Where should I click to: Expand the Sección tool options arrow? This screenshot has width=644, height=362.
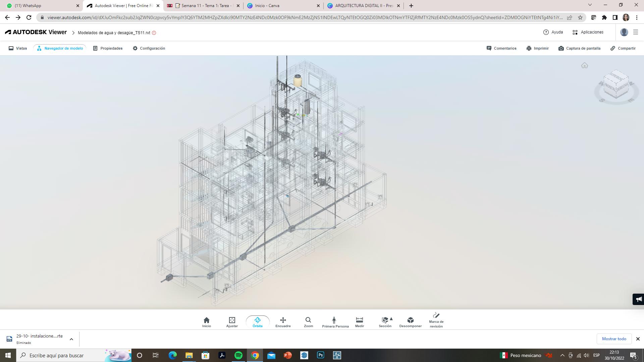pyautogui.click(x=391, y=319)
